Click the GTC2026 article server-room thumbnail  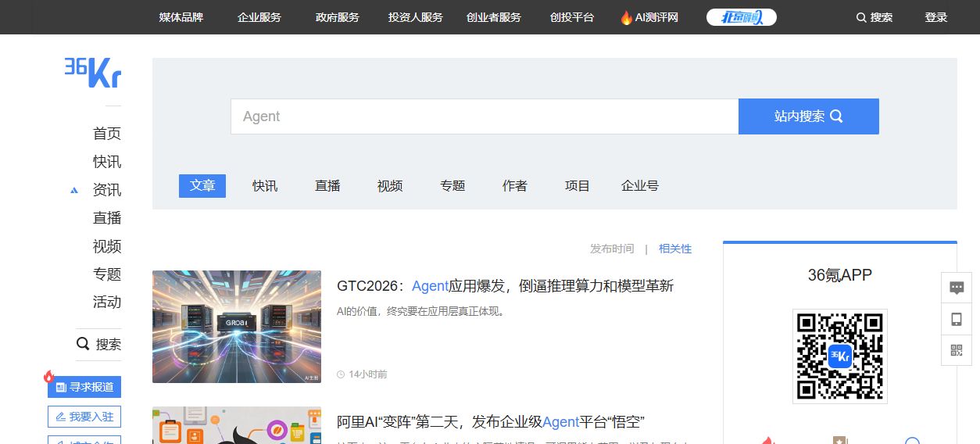coord(237,327)
